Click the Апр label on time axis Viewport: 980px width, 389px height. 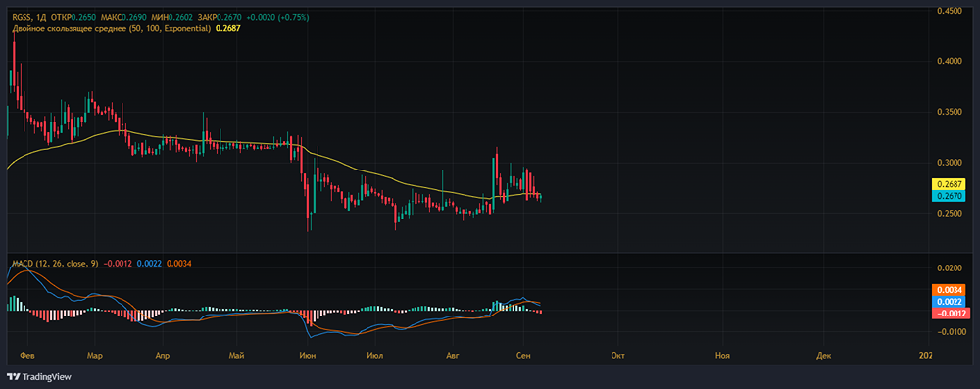[163, 356]
